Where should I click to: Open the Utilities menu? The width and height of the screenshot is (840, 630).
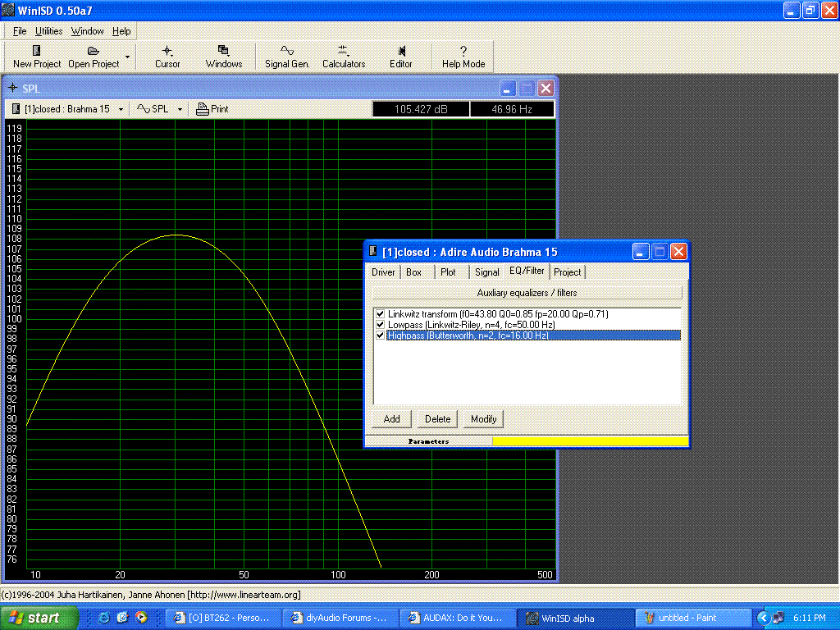click(x=48, y=31)
